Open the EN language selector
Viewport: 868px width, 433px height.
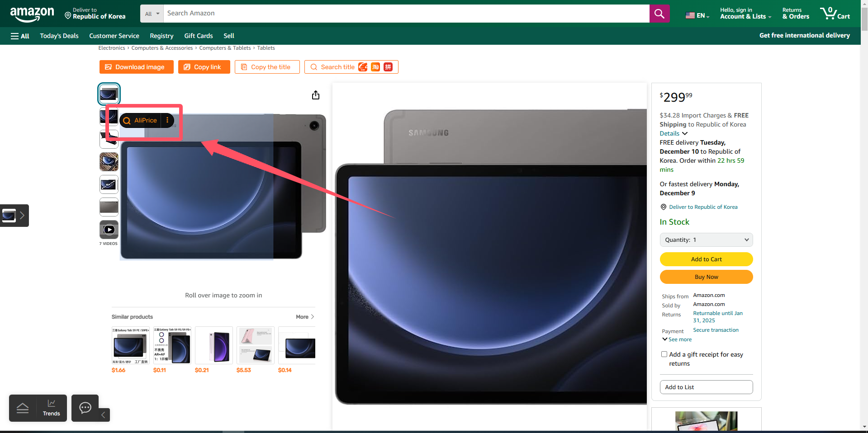pos(697,15)
